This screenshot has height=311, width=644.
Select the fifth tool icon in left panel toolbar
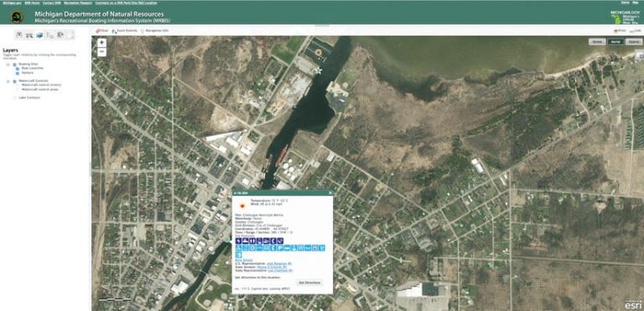point(60,35)
